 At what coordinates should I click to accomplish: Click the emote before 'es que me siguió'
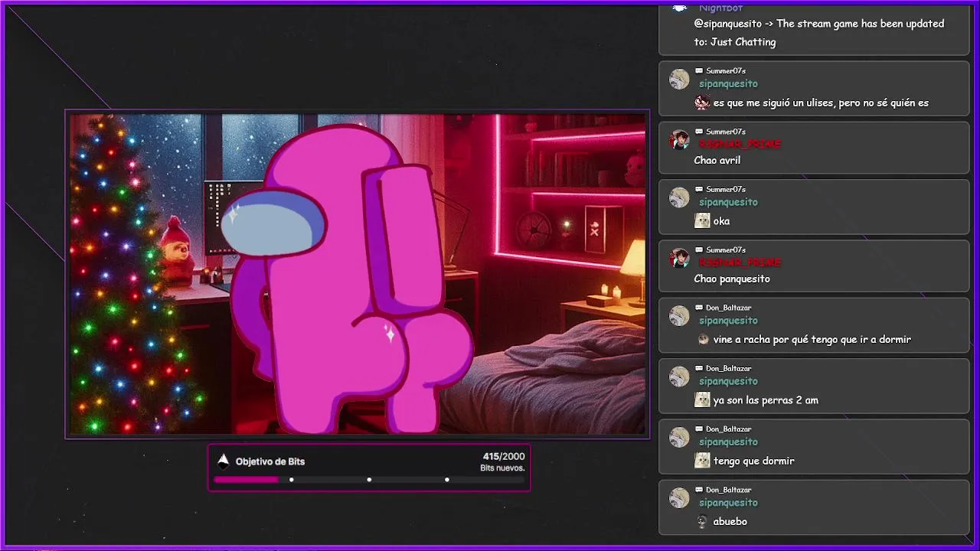[702, 103]
